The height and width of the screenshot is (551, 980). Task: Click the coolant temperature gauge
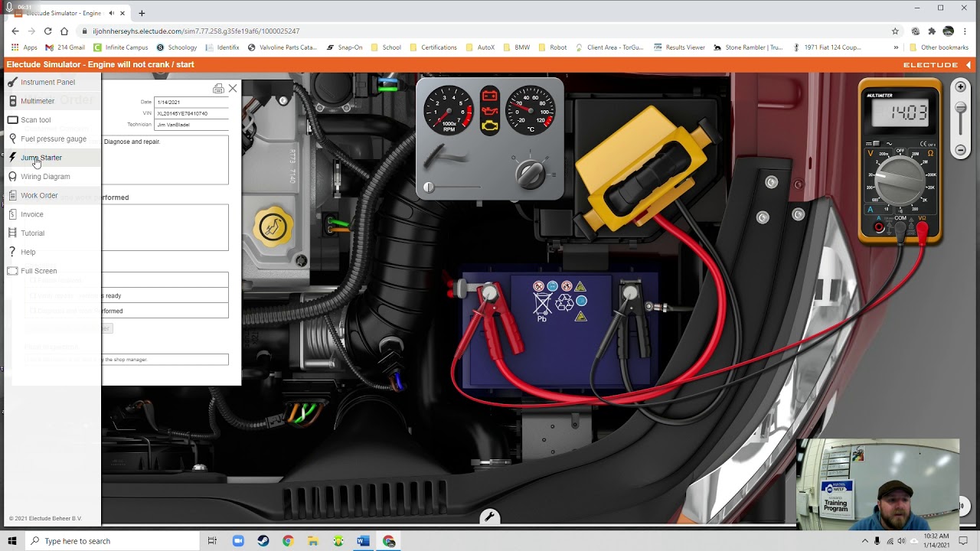531,110
